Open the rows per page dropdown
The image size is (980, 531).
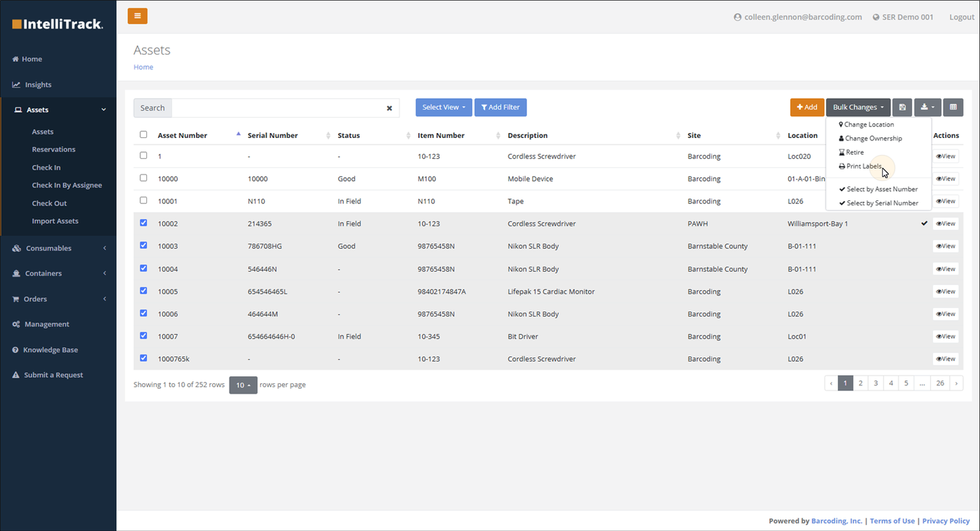(x=243, y=385)
